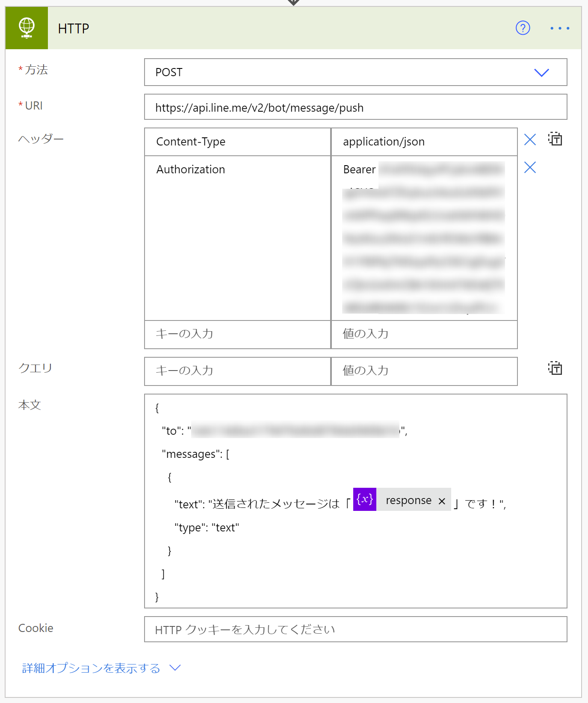
Task: Click empty header value field 値の入力
Action: pyautogui.click(x=424, y=334)
